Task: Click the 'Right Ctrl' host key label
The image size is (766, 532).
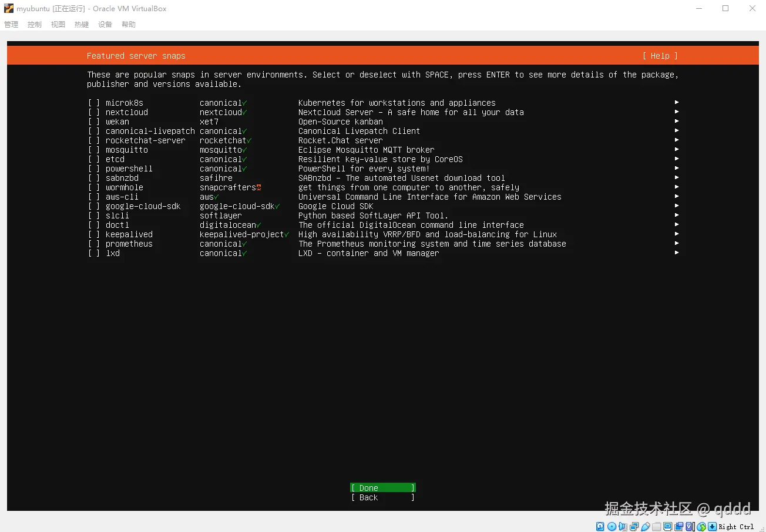Action: coord(736,527)
